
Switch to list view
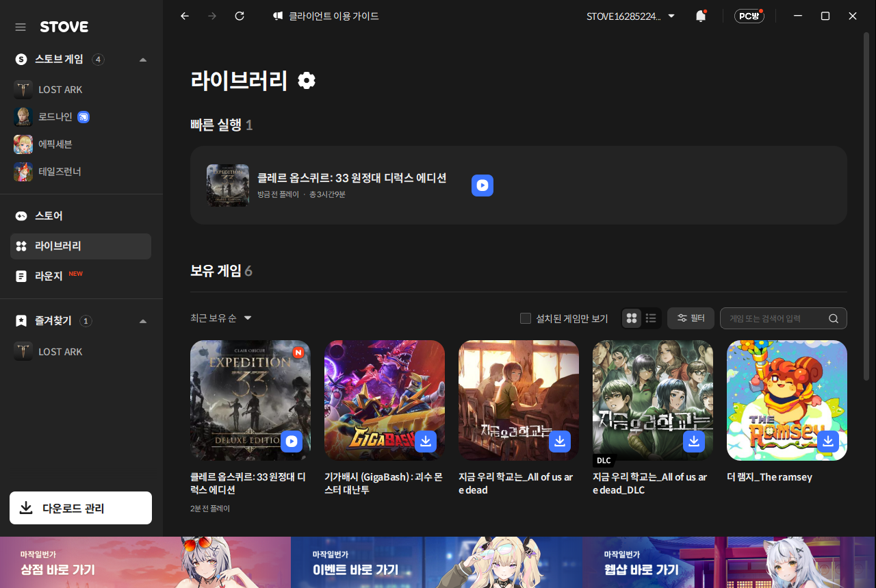tap(651, 318)
